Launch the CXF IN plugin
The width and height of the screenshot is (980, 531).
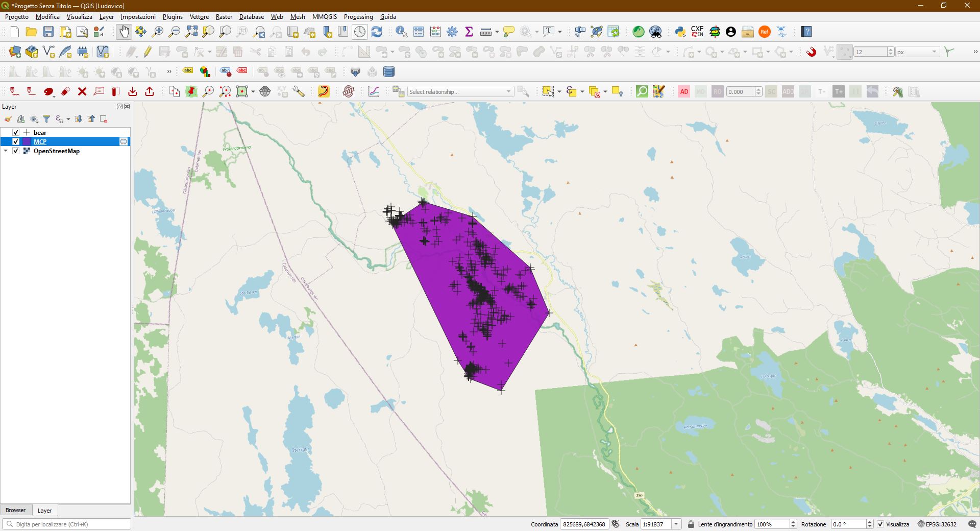(x=697, y=32)
